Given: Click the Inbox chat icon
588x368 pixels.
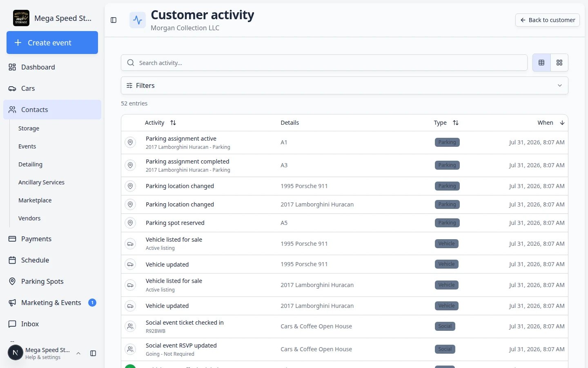Looking at the screenshot, I should (12, 324).
